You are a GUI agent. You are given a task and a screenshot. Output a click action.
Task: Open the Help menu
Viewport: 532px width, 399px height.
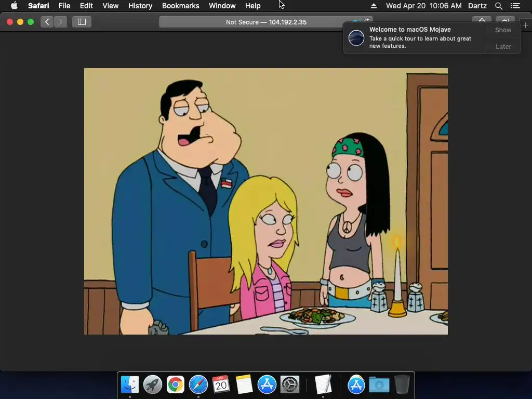[253, 6]
